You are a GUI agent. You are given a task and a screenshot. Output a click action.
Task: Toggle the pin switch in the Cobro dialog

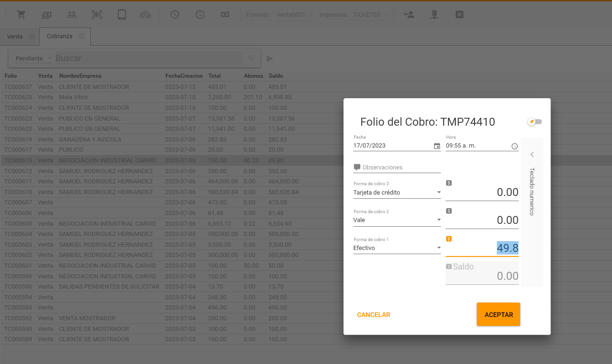tap(535, 121)
